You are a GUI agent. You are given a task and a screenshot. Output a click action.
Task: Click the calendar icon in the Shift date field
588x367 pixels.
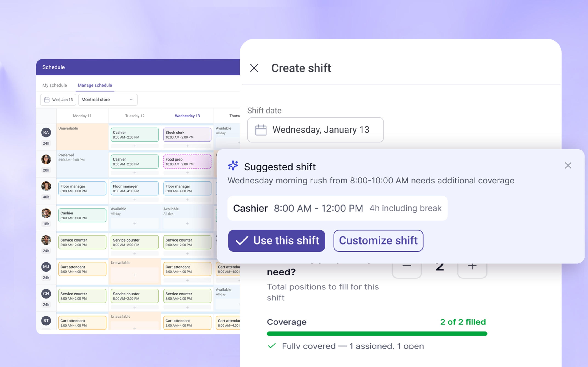tap(261, 130)
